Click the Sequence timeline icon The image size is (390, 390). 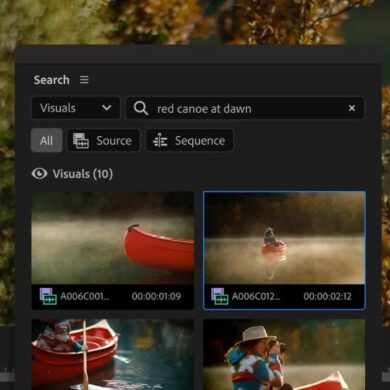point(160,141)
